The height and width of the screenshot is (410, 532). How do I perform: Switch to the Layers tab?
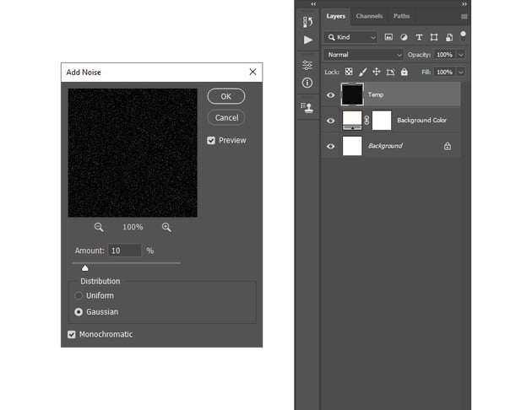tap(336, 16)
